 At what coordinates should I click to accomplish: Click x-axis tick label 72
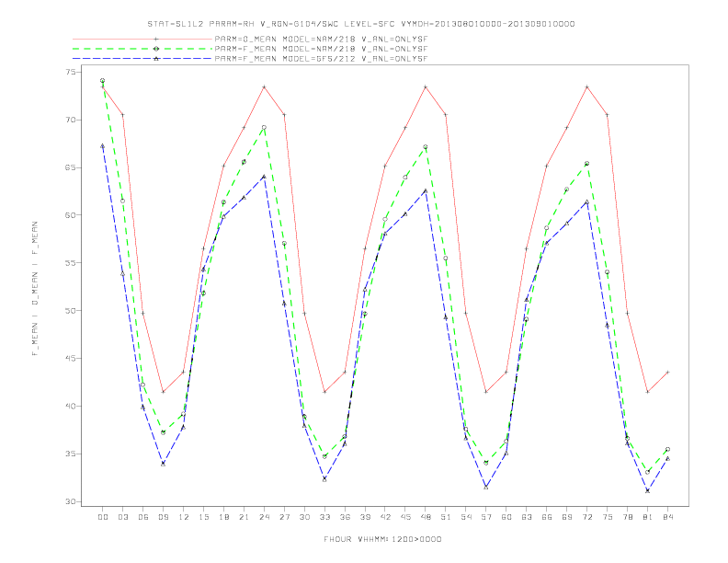coord(587,517)
